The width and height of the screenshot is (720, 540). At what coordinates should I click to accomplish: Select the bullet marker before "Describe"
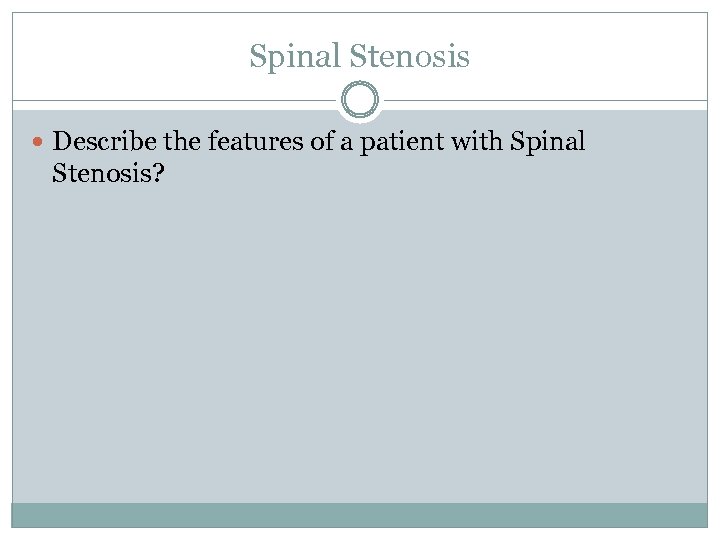(38, 143)
